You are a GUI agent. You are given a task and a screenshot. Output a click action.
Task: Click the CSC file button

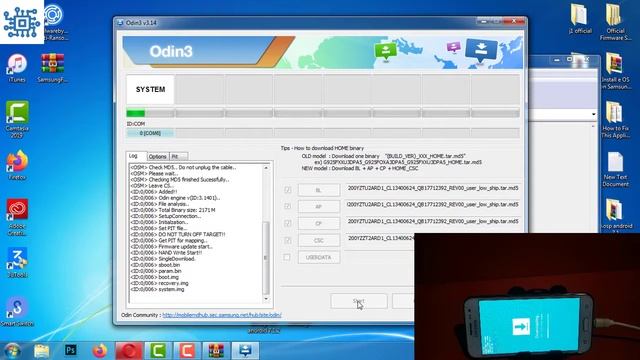[x=318, y=240]
